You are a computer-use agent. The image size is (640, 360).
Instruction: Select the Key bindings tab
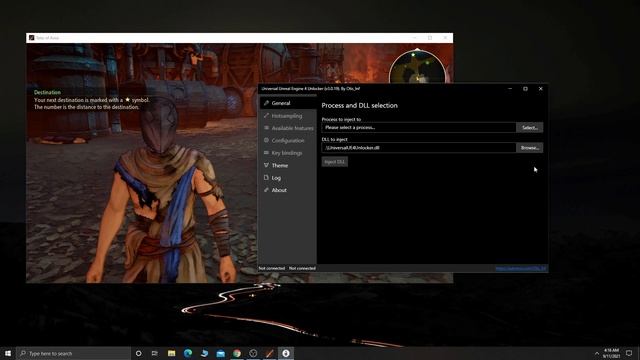pos(288,153)
